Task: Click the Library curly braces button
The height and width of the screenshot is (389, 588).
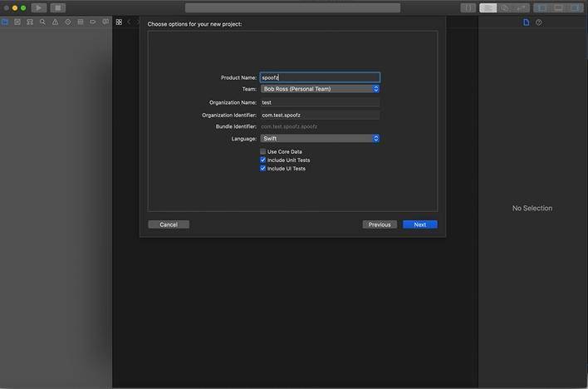Action: tap(468, 7)
